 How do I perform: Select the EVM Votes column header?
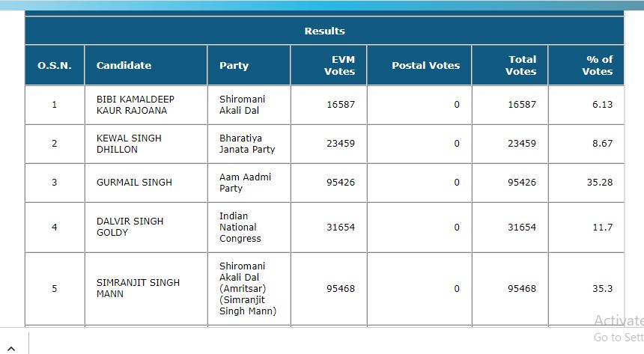coord(339,65)
